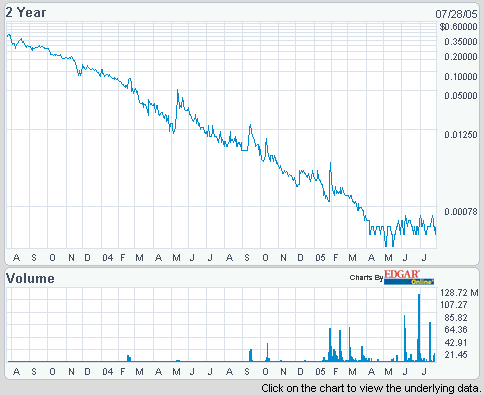Click the 0.20000 price axis label
The image size is (484, 395).
point(461,57)
